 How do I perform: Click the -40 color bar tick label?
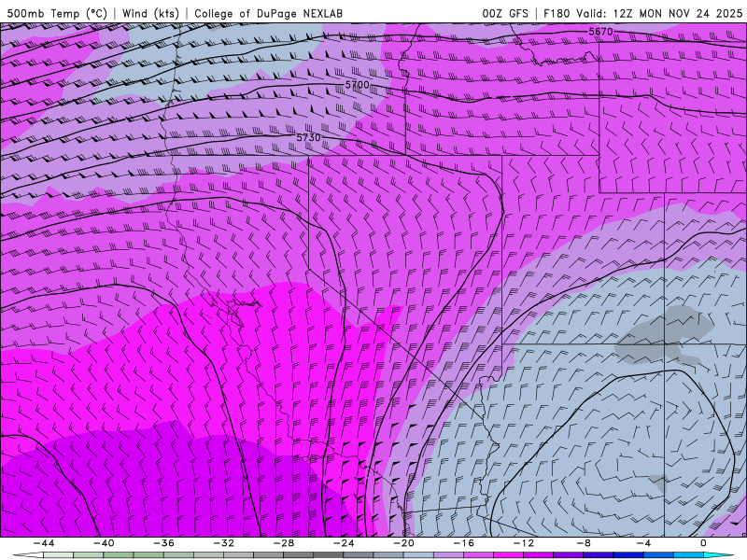click(x=104, y=543)
